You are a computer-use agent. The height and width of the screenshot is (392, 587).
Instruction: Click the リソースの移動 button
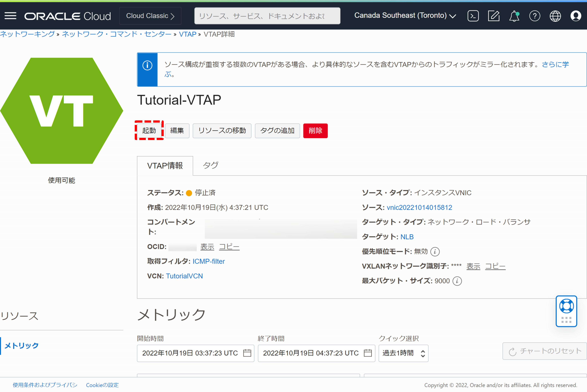tap(222, 131)
